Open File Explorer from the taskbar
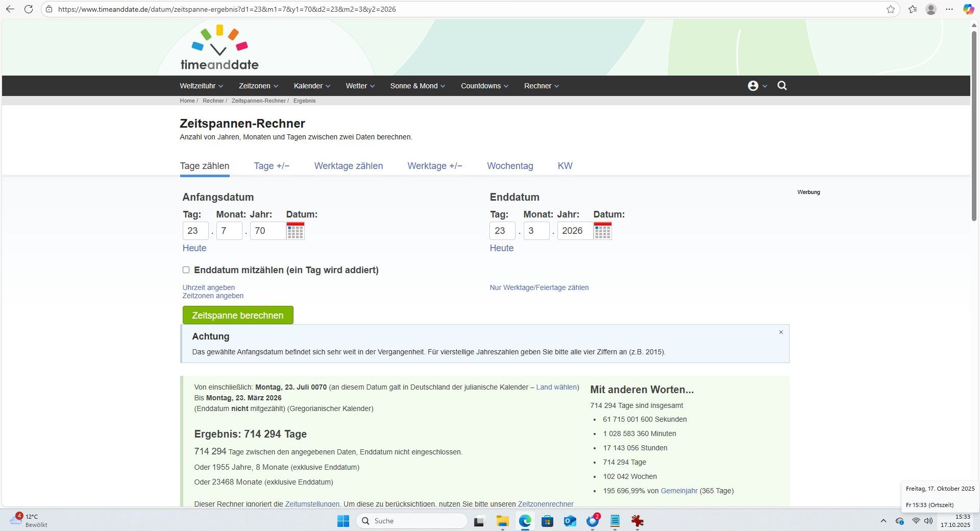This screenshot has width=980, height=531. [502, 521]
